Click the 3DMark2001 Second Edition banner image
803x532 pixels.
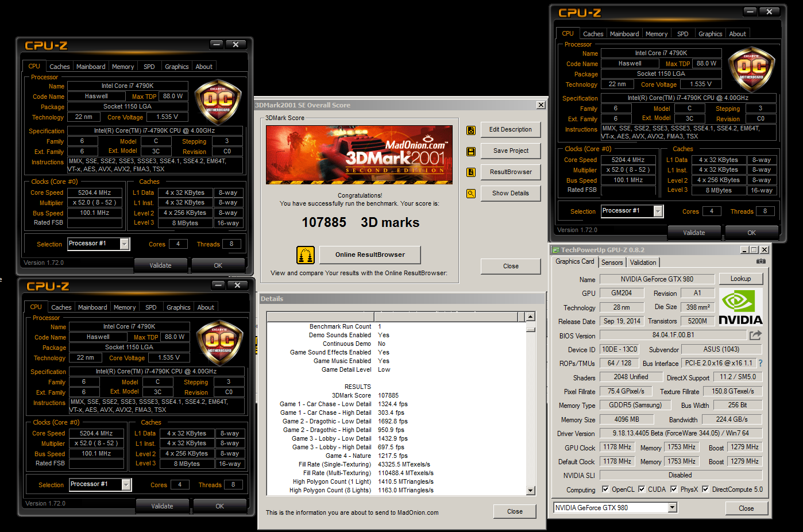pos(359,155)
